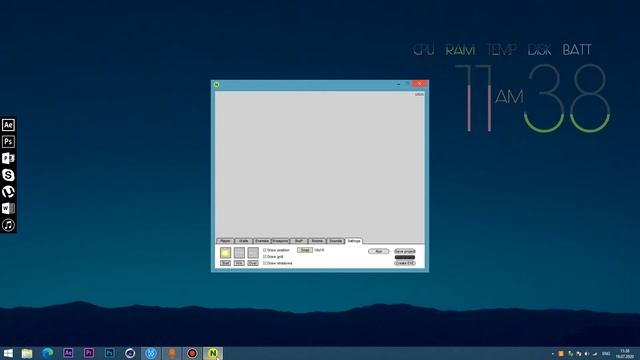Click the yellow N app taskbar icon
The width and height of the screenshot is (640, 360).
[x=213, y=353]
